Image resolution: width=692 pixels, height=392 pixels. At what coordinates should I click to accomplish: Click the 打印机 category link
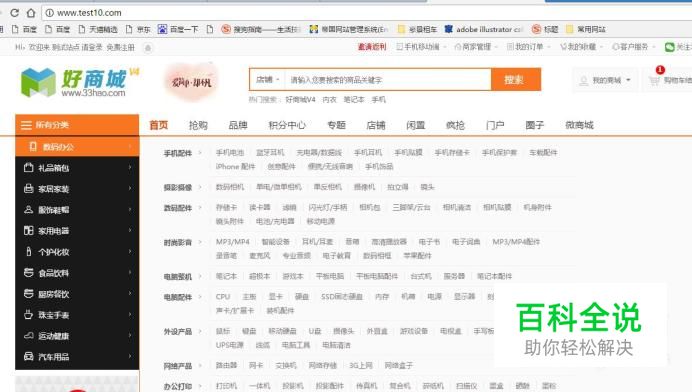pos(226,386)
